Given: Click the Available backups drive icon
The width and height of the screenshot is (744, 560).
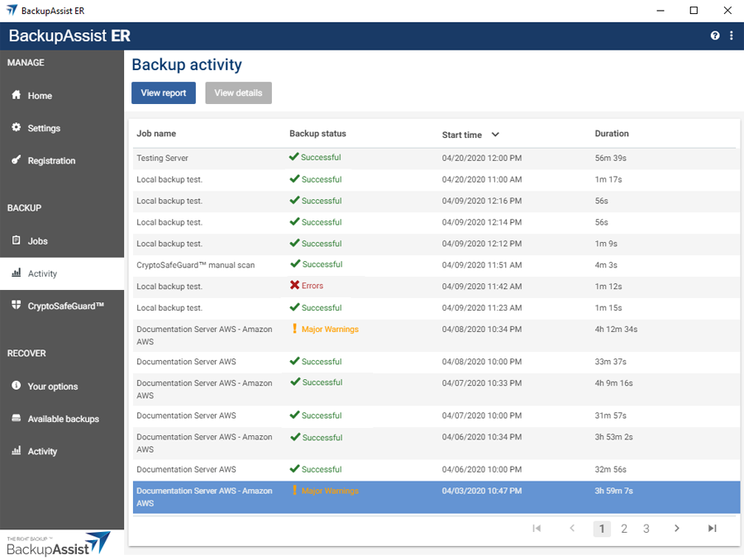Looking at the screenshot, I should pyautogui.click(x=17, y=418).
